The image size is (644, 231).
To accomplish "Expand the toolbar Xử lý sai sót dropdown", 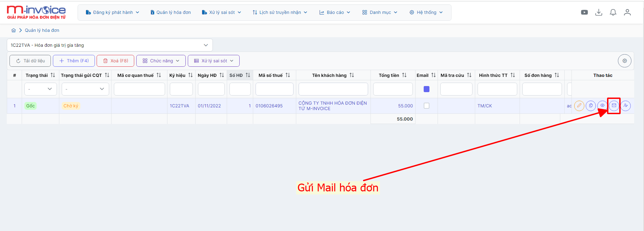I will pos(214,61).
